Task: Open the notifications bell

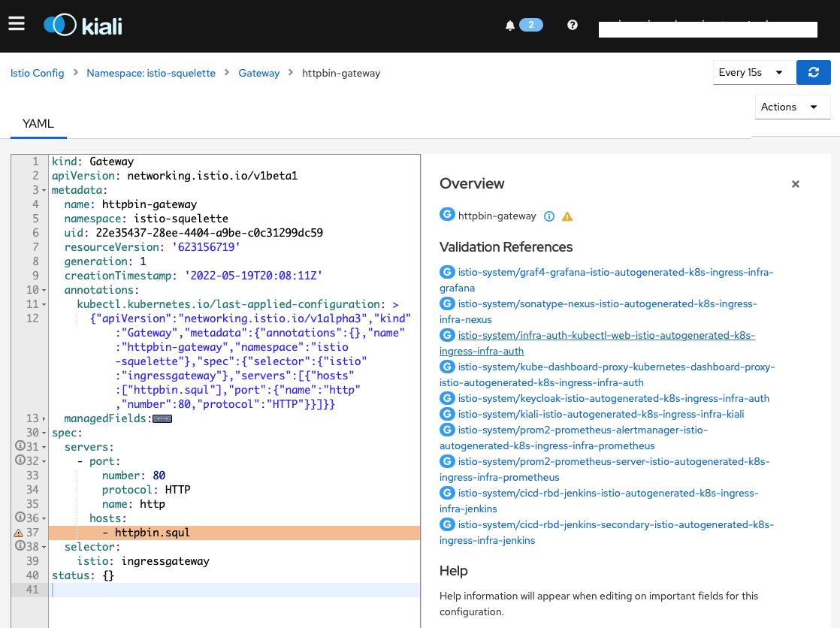Action: pos(510,26)
